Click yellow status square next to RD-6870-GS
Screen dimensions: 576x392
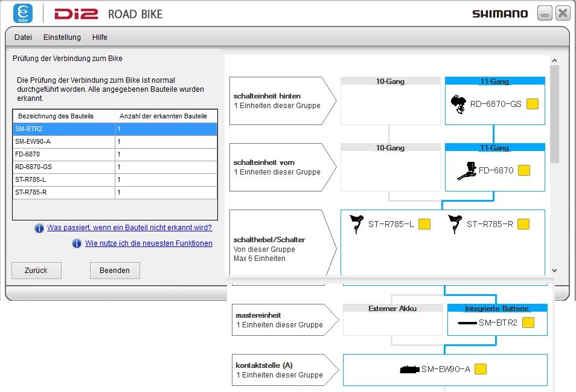(x=533, y=104)
